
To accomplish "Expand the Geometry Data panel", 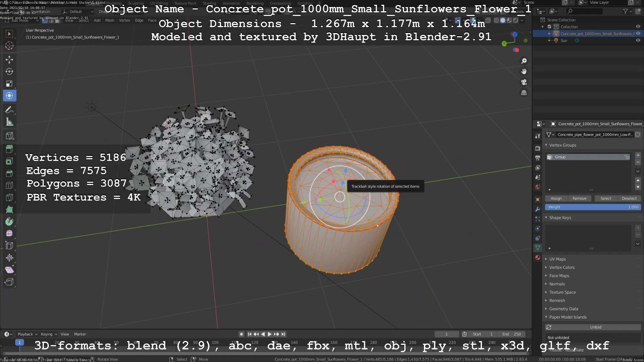I will point(563,309).
